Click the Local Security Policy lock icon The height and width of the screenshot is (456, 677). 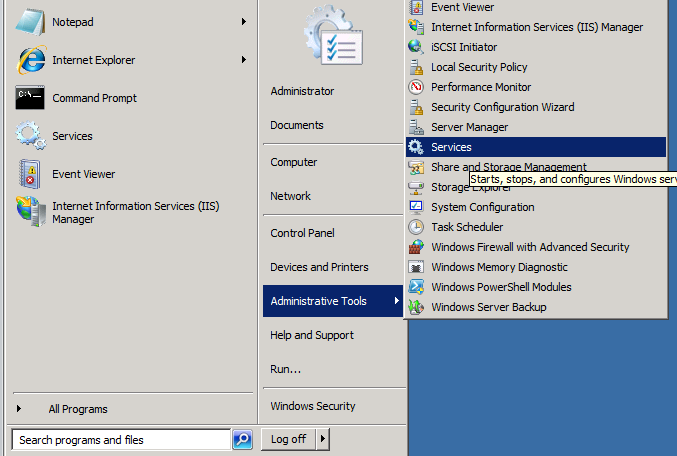pos(416,67)
